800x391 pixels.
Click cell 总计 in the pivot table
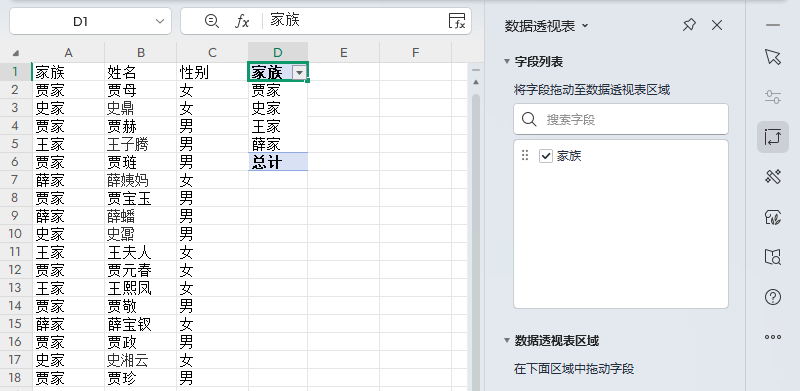click(278, 162)
